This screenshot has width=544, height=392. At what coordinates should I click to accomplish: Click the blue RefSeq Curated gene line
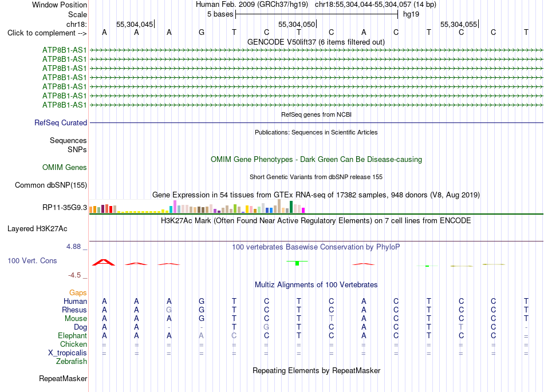pos(316,122)
